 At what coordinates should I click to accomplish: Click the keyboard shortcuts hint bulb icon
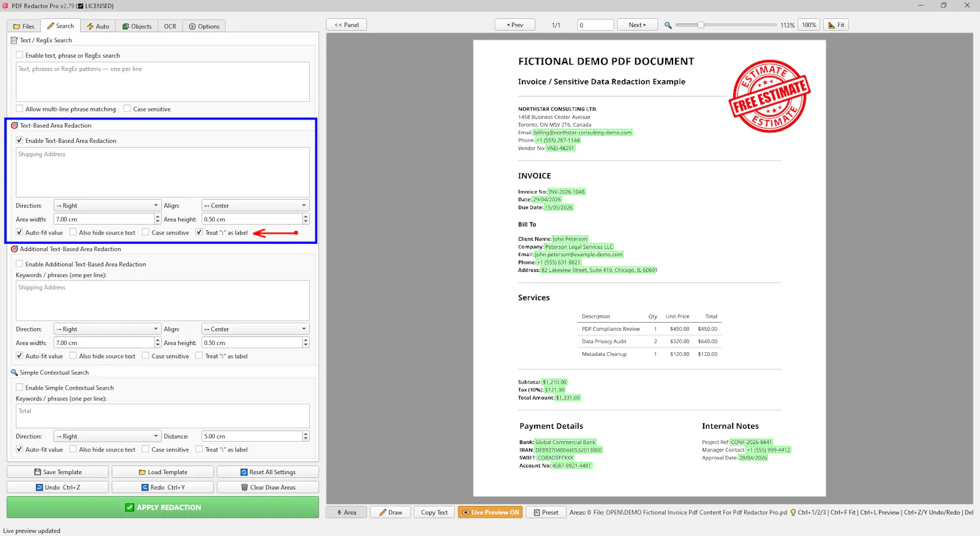(x=793, y=512)
